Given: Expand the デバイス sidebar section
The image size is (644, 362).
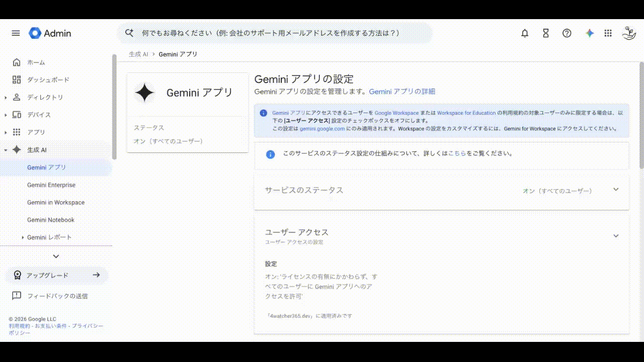Looking at the screenshot, I should 6,115.
